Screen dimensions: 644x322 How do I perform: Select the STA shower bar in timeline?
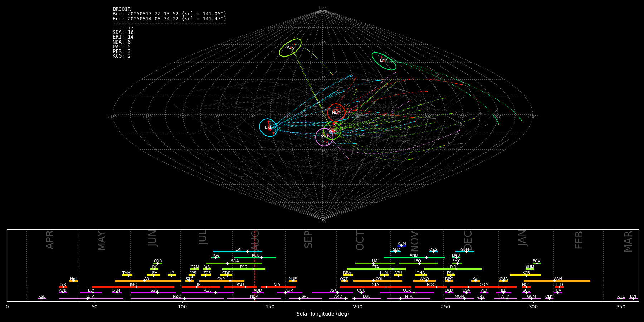click(x=375, y=287)
